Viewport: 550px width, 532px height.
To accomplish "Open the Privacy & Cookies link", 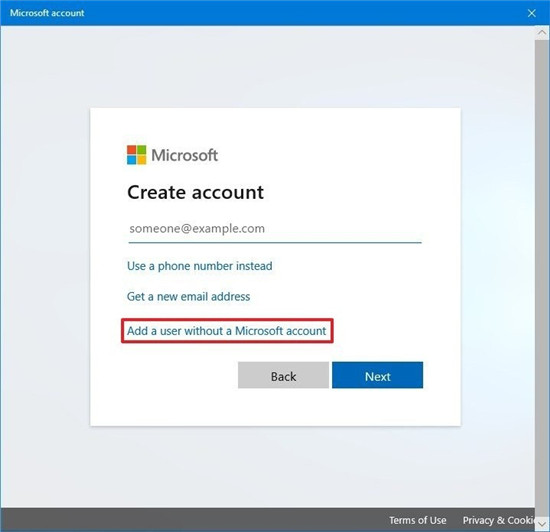I will 498,520.
